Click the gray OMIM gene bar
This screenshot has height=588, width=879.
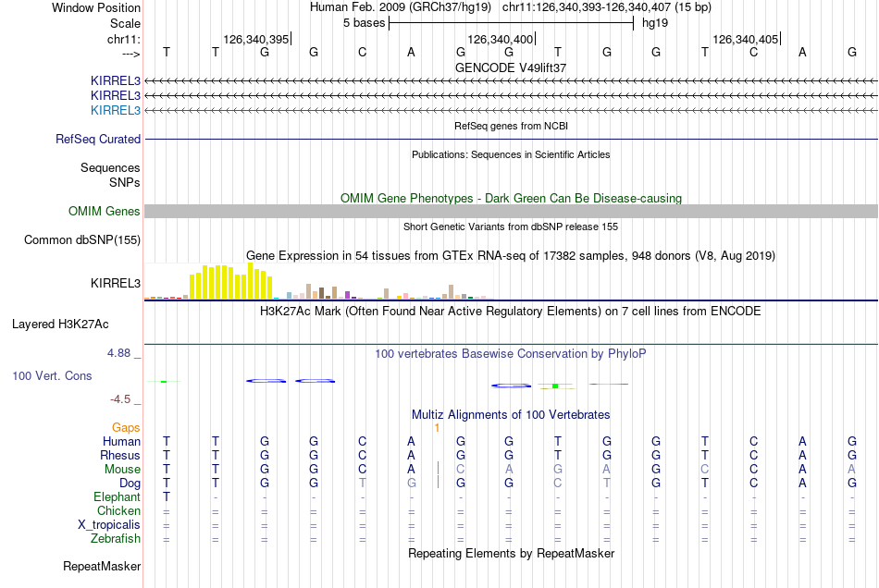point(511,211)
